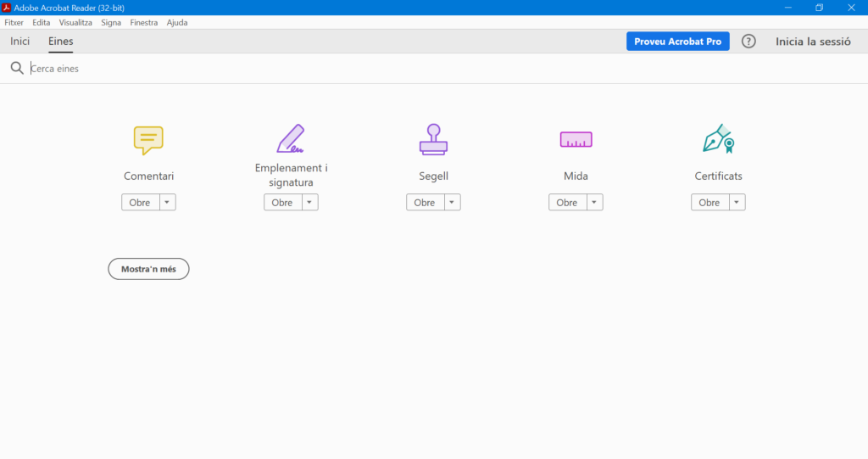This screenshot has width=868, height=459.
Task: Click the Comentari speech bubble icon
Action: pos(148,139)
